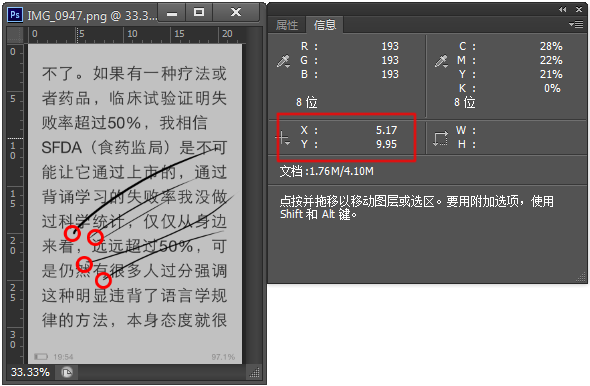Viewport: 590px width, 386px height.
Task: Click the Photoshop Ps document icon
Action: click(15, 15)
